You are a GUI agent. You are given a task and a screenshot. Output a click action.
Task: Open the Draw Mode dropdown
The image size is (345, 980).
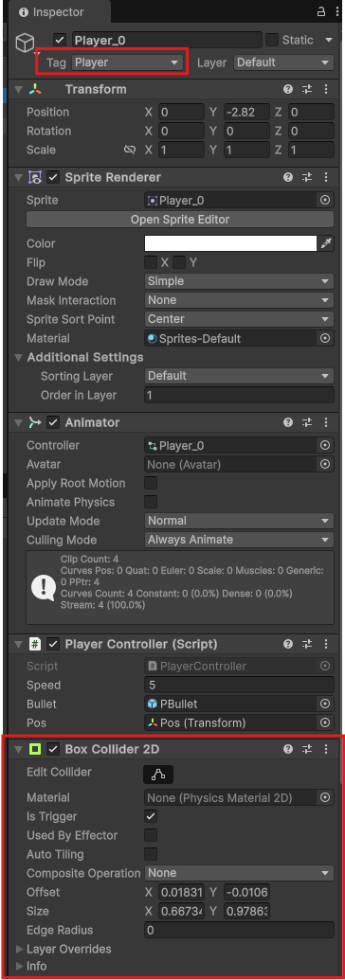pyautogui.click(x=239, y=281)
